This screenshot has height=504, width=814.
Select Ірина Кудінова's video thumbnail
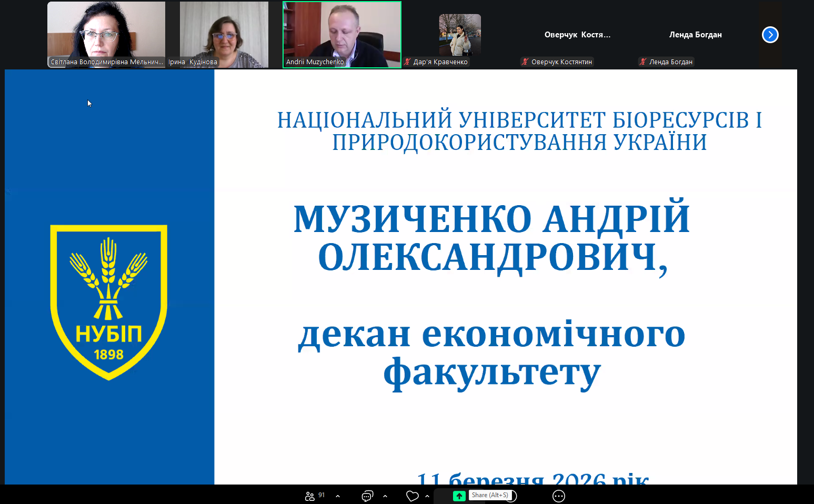(x=224, y=35)
